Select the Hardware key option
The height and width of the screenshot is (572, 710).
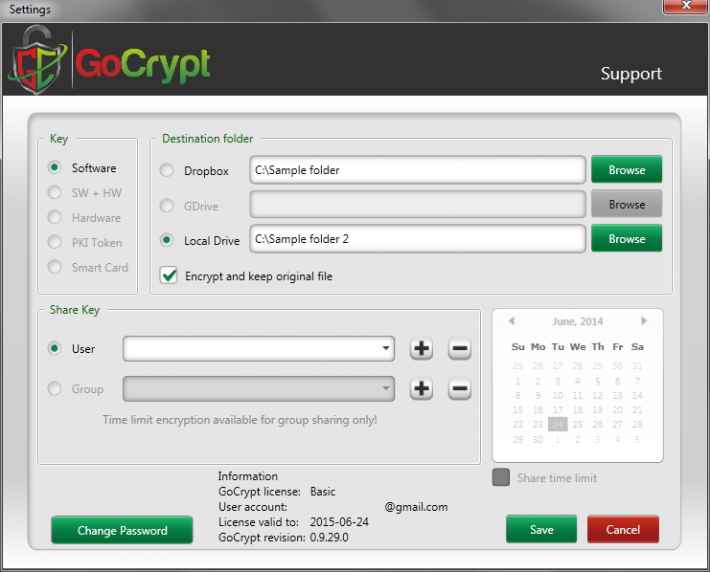click(x=54, y=217)
